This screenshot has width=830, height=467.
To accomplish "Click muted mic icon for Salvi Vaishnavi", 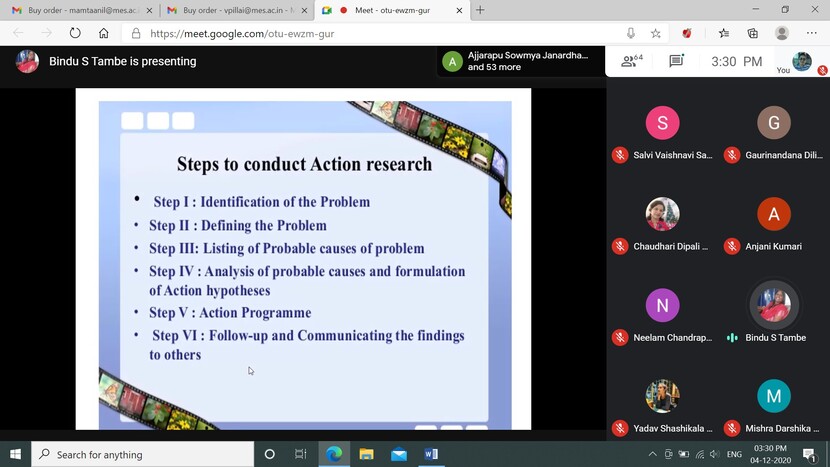I will pos(620,155).
